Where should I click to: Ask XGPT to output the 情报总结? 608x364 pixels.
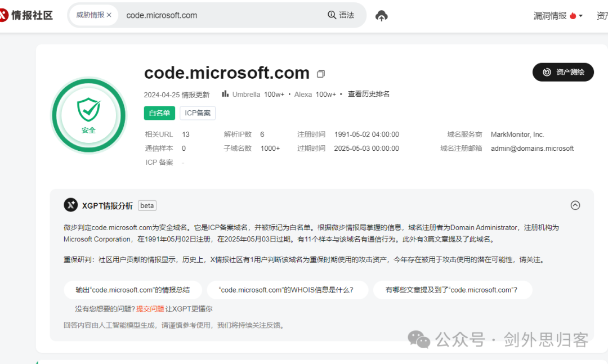[133, 290]
